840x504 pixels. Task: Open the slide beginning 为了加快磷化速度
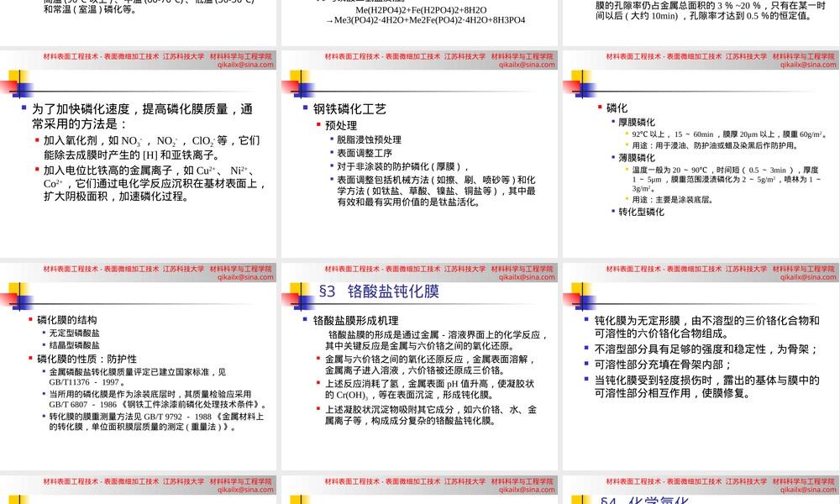(139, 155)
